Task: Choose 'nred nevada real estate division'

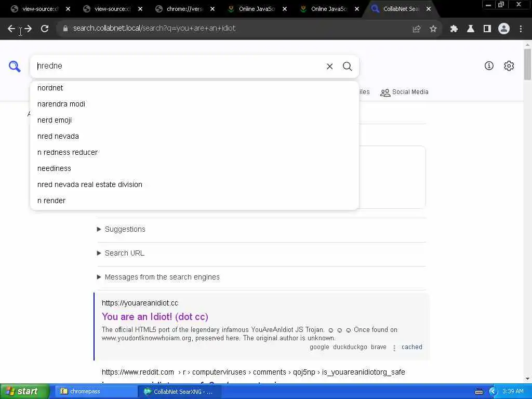Action: [x=194, y=184]
